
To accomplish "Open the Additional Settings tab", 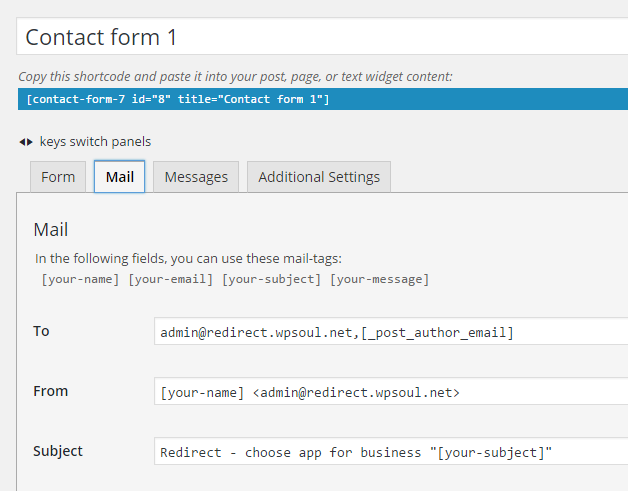I will click(319, 177).
